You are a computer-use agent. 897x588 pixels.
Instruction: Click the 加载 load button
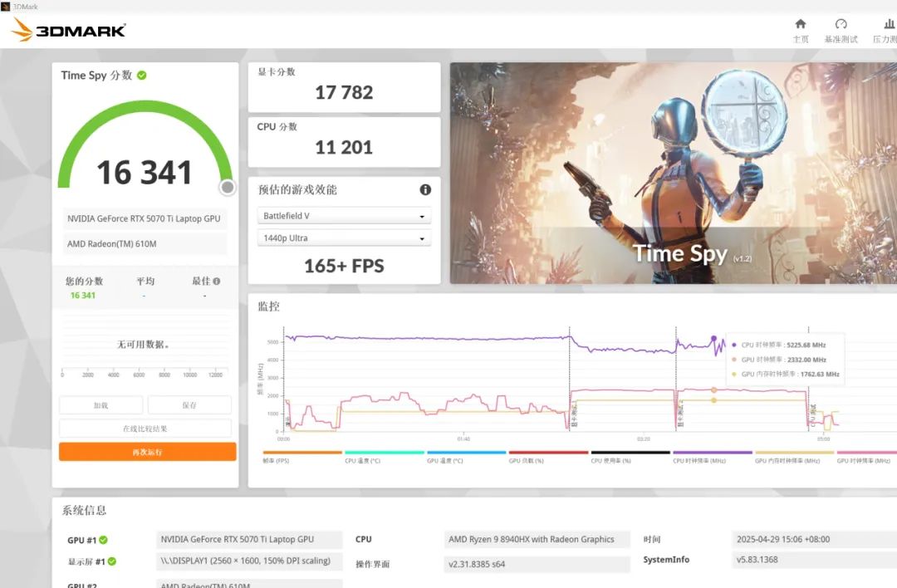coord(100,405)
